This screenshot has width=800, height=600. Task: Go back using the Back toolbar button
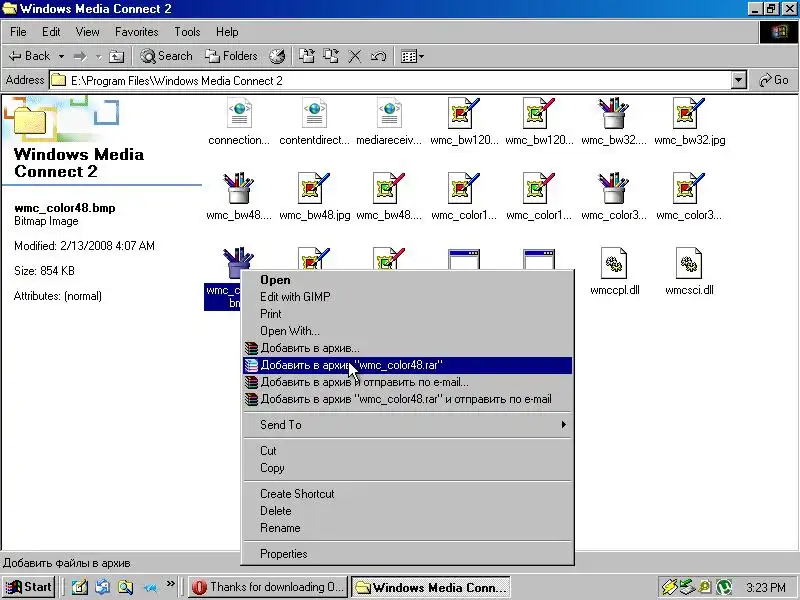tap(29, 56)
